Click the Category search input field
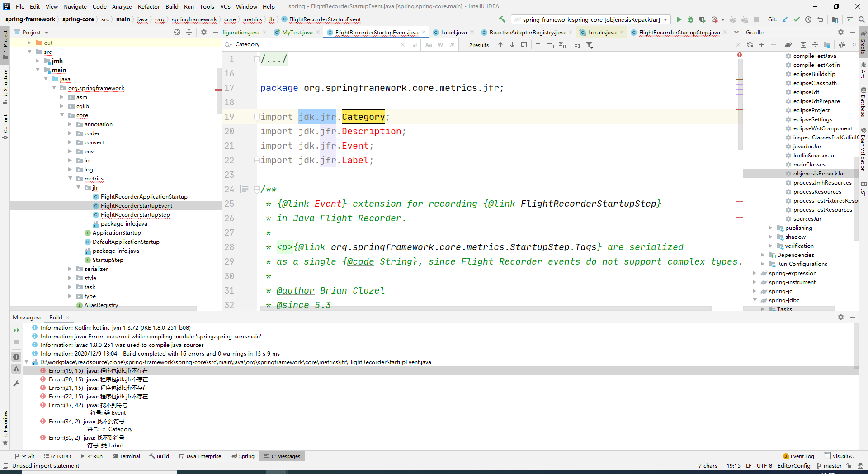This screenshot has height=474, width=868. coord(316,45)
